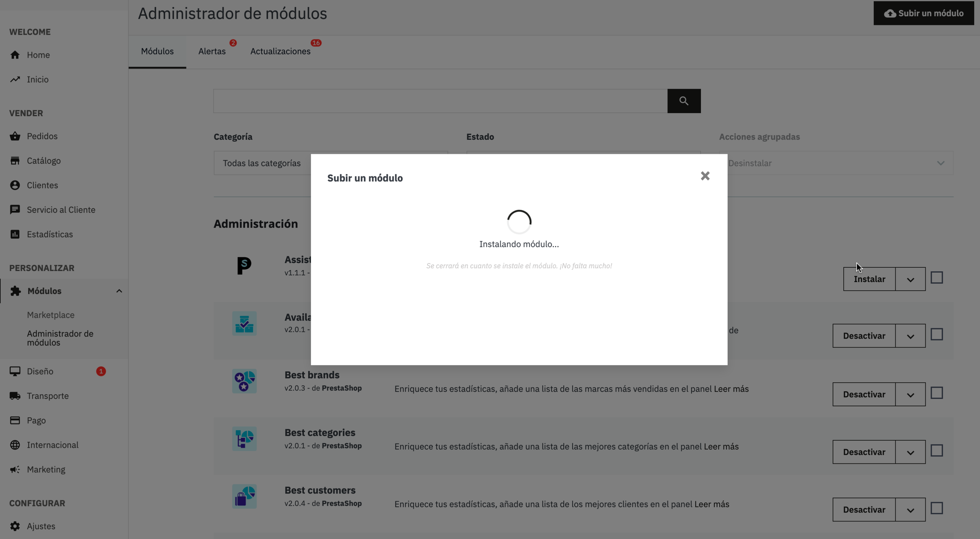Tick checkbox beside the Instalar button
Image resolution: width=980 pixels, height=539 pixels.
[936, 278]
